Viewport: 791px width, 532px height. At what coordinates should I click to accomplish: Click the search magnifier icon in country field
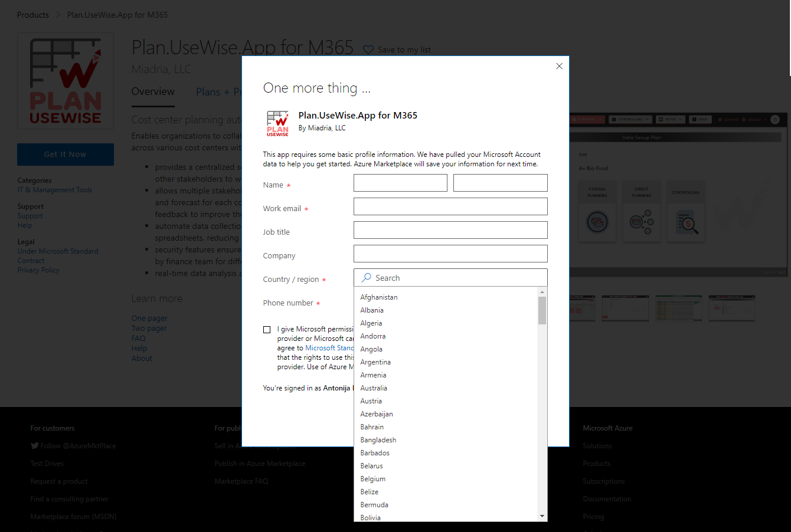[x=367, y=277]
